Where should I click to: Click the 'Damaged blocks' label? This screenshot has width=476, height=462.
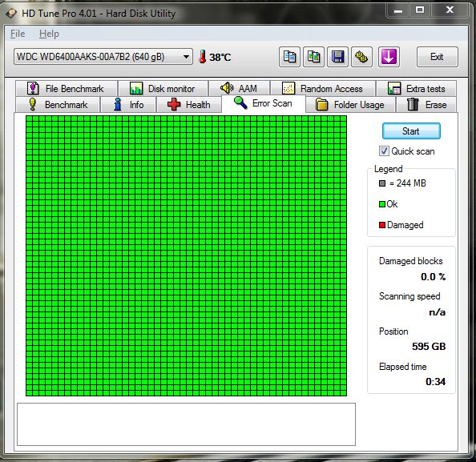411,261
